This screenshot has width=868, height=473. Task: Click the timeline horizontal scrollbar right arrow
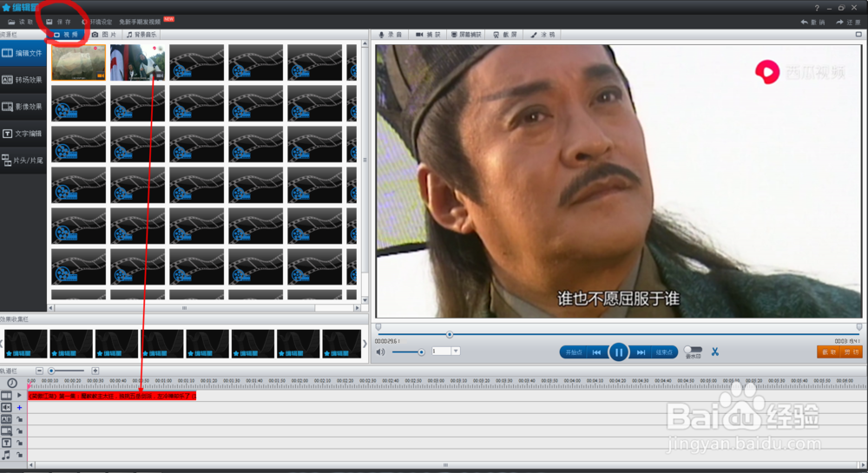click(x=863, y=465)
